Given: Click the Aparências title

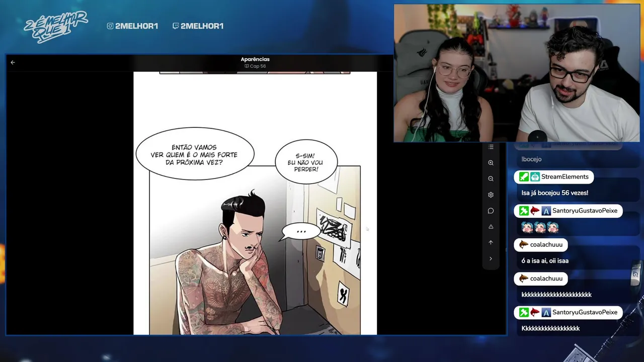Looking at the screenshot, I should click(255, 59).
